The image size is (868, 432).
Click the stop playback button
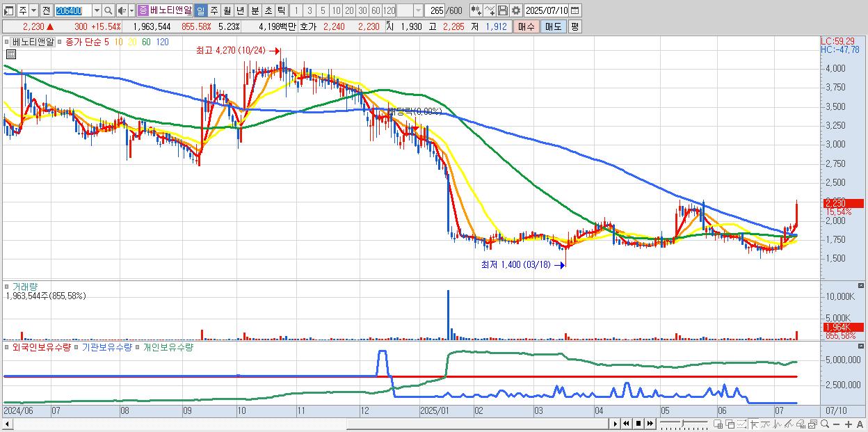(x=638, y=424)
